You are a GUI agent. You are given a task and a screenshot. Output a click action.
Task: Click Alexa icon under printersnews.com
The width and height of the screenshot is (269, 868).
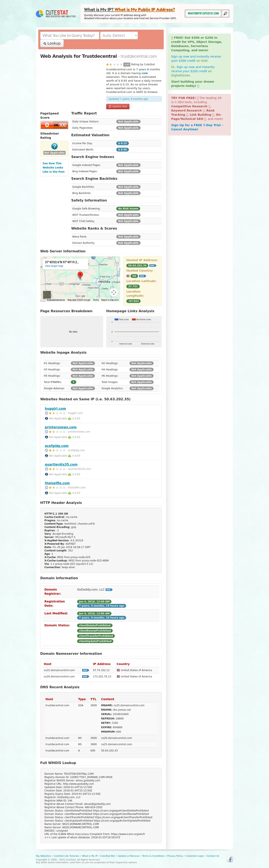(47, 437)
